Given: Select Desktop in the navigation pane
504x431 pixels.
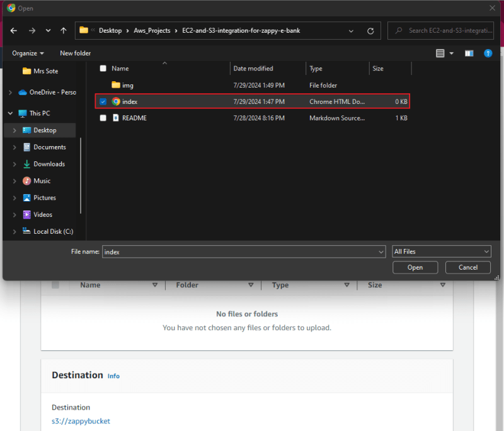Looking at the screenshot, I should (40, 130).
